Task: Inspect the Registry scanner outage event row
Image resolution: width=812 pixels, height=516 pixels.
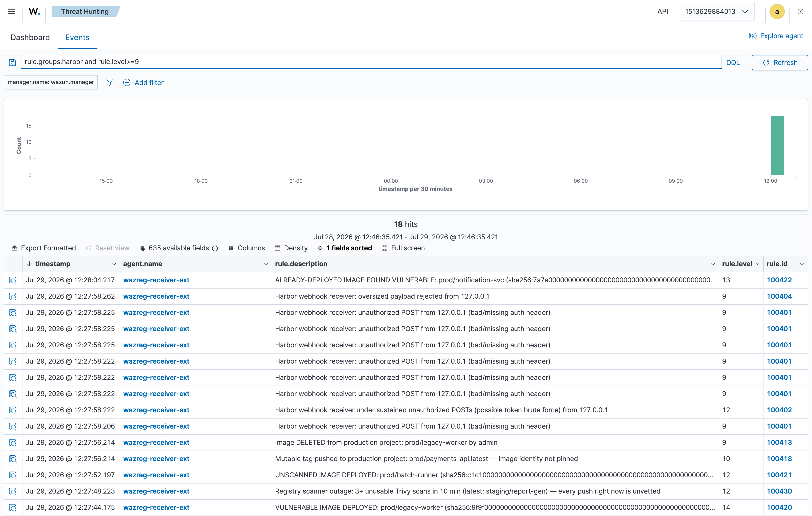Action: coord(13,491)
